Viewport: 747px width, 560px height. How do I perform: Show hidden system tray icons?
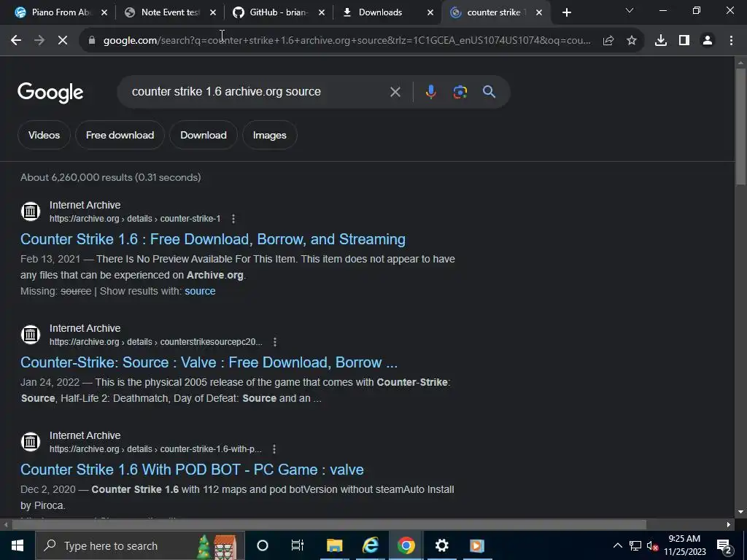coord(617,545)
